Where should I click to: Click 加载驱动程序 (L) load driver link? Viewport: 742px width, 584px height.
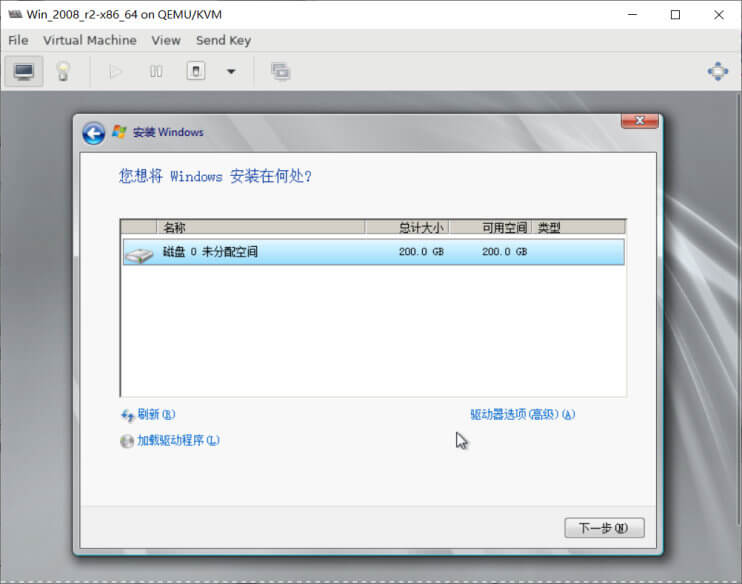pyautogui.click(x=178, y=441)
